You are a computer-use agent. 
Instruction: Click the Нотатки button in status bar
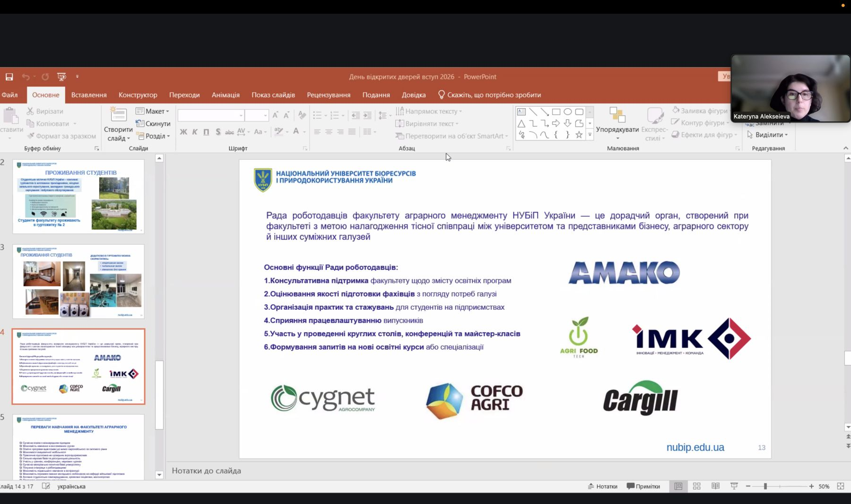tap(603, 487)
